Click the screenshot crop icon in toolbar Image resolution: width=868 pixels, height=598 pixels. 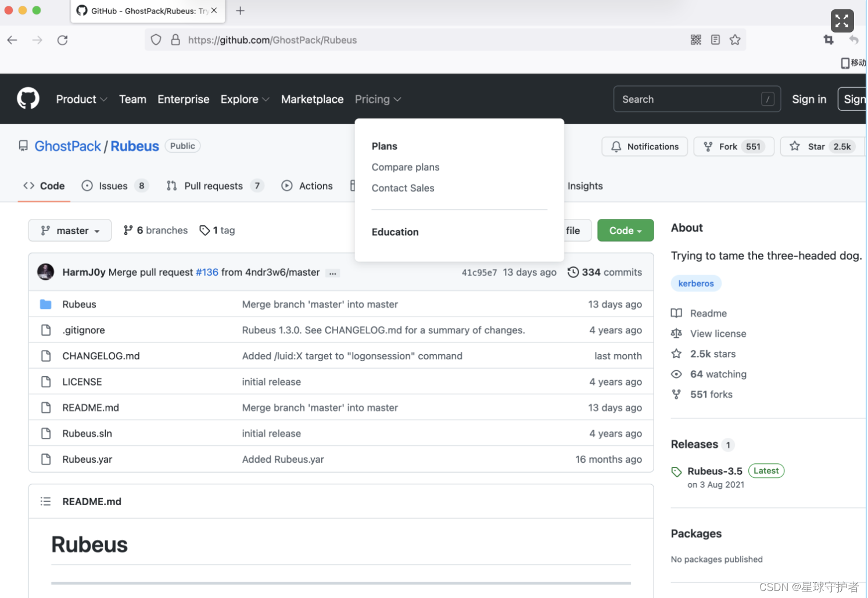click(829, 39)
